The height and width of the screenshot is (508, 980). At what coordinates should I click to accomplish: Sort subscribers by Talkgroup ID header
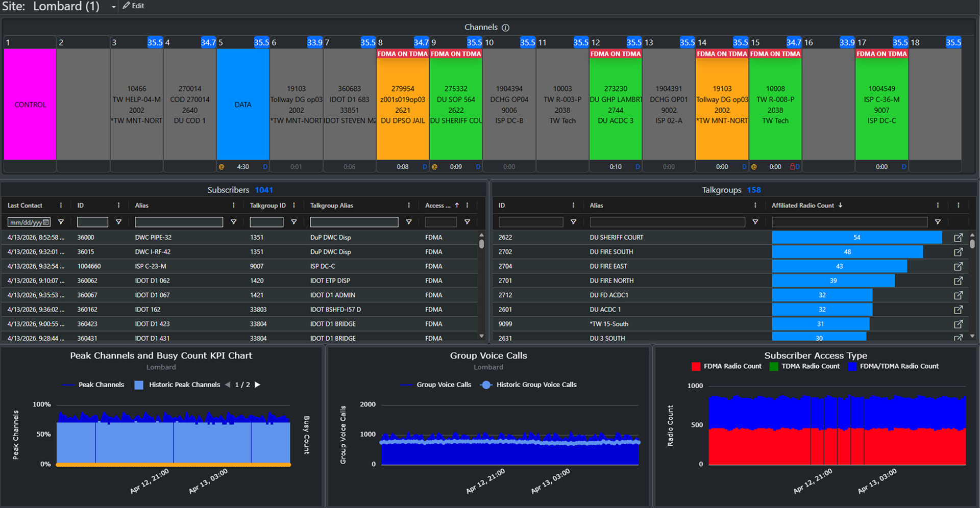tap(267, 206)
